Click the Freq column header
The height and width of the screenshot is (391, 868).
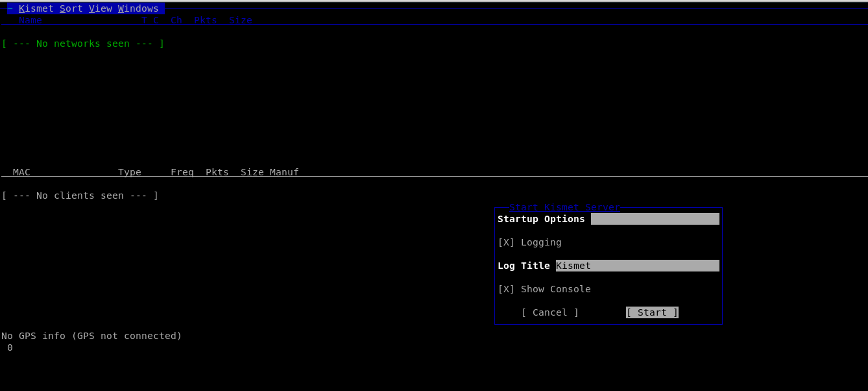pos(182,172)
